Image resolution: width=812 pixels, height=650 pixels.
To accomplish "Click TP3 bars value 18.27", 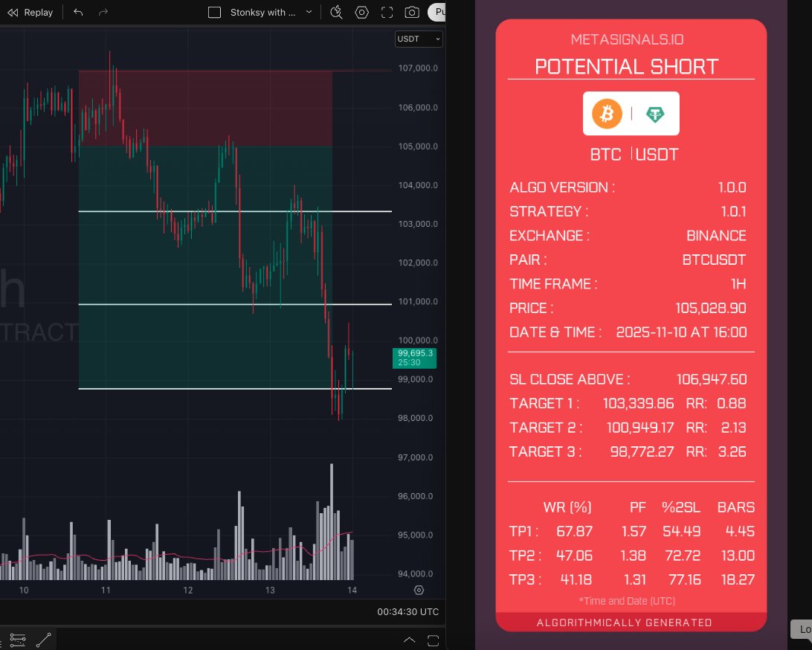I will pyautogui.click(x=738, y=579).
